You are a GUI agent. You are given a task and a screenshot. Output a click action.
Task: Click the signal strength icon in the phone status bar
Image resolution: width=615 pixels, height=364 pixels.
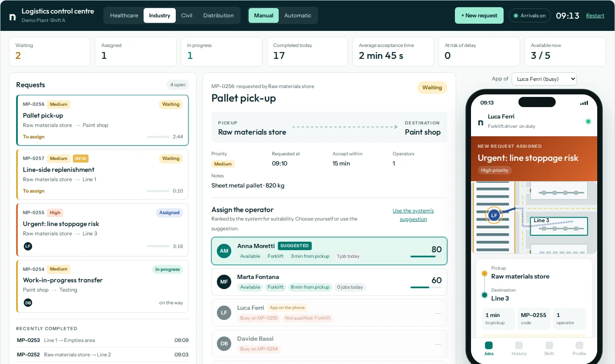pos(584,103)
